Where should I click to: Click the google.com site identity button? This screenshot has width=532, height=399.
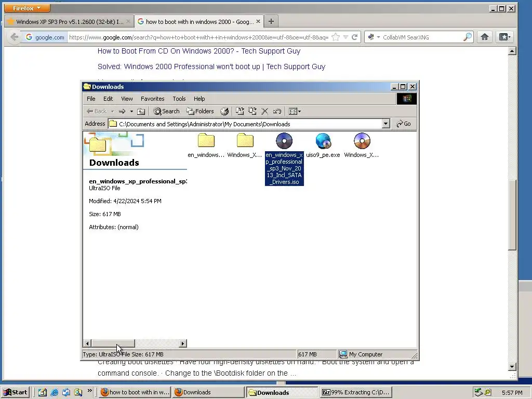tap(45, 37)
